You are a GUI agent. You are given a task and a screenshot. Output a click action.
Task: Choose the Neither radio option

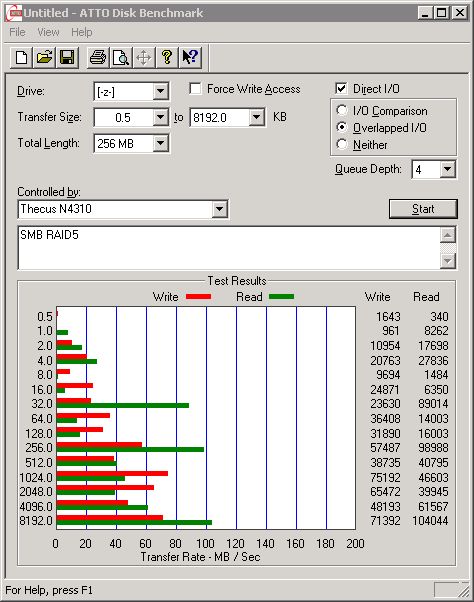[342, 144]
